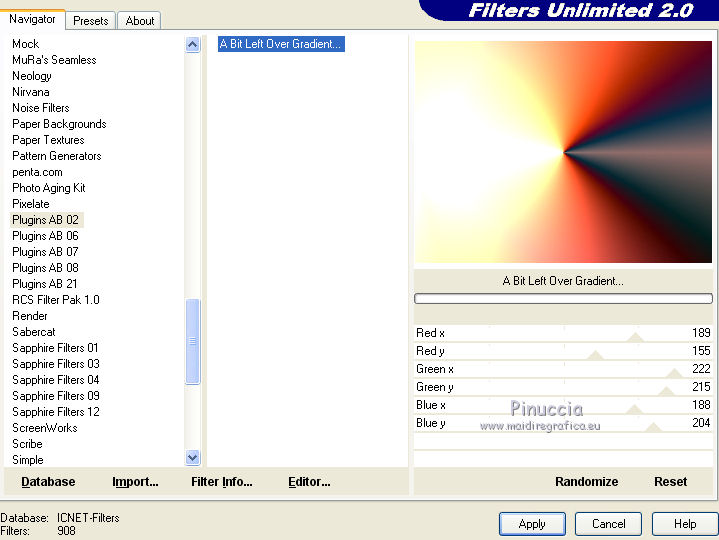The height and width of the screenshot is (540, 719).
Task: Apply the selected filter
Action: [532, 524]
